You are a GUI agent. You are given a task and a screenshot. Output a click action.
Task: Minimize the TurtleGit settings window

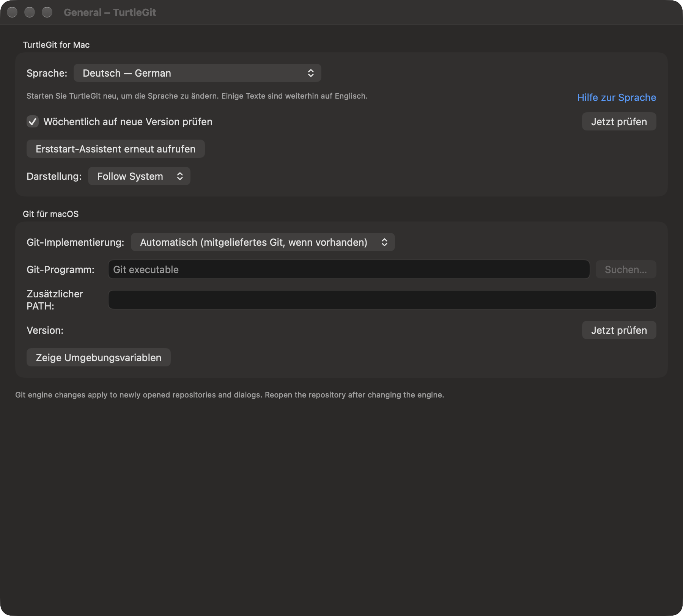tap(30, 12)
